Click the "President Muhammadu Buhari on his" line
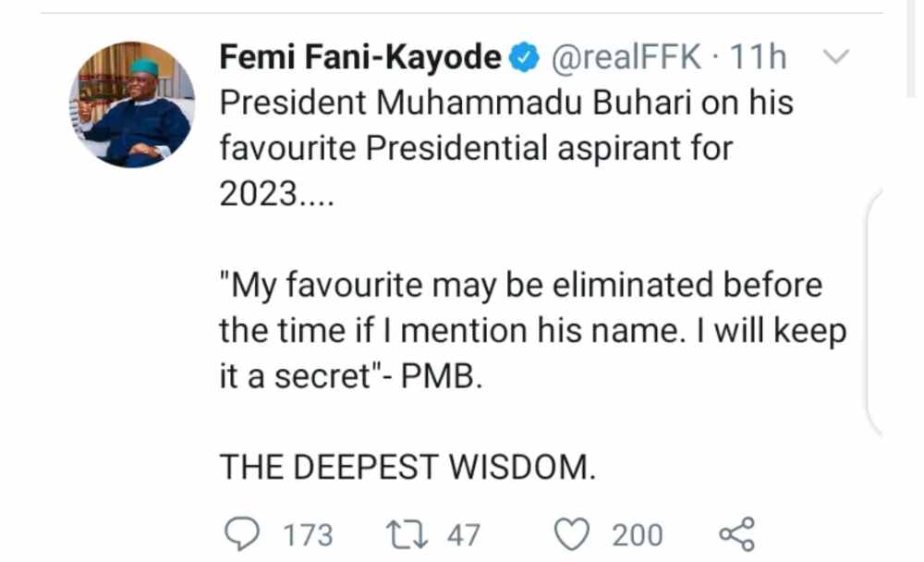Screen dimensions: 924x562 click(x=506, y=103)
